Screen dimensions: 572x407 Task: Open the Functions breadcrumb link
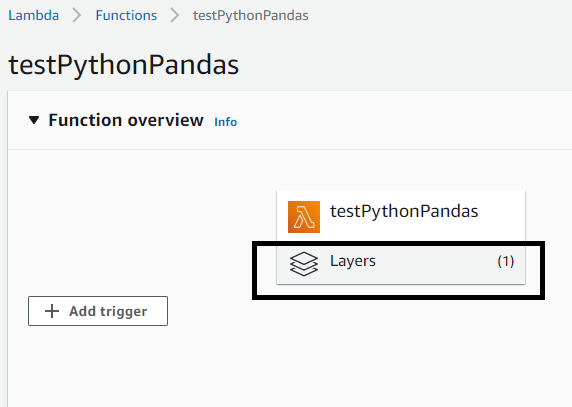pyautogui.click(x=126, y=15)
